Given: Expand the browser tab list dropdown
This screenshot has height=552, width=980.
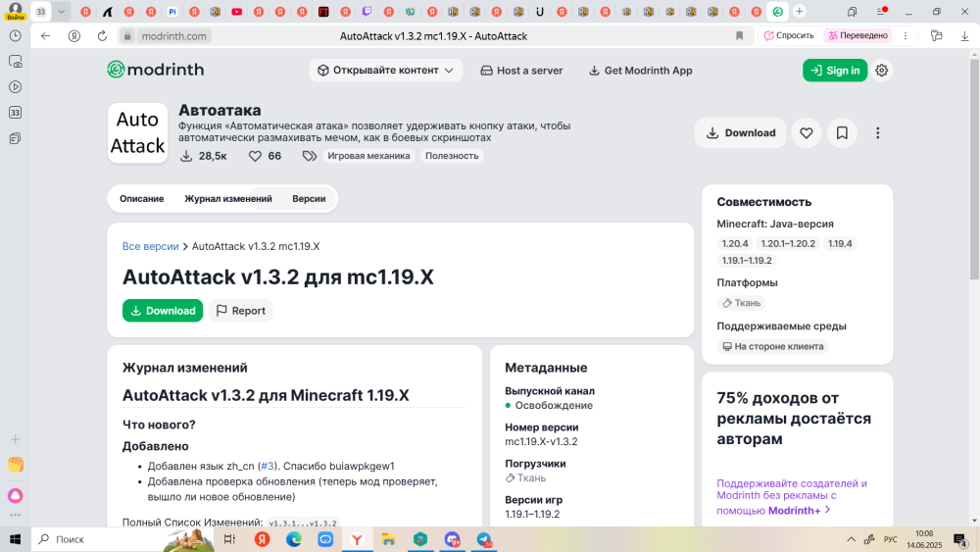Looking at the screenshot, I should (x=61, y=11).
